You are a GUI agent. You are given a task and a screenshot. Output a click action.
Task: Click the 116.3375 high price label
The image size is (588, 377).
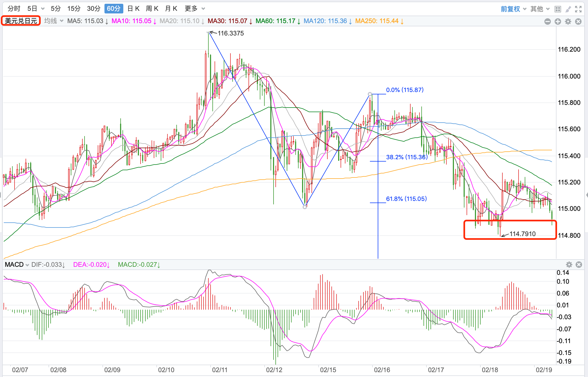231,33
